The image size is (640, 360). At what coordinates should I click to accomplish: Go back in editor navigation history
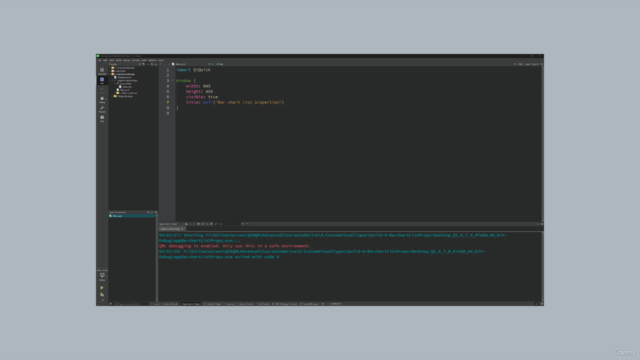point(160,64)
